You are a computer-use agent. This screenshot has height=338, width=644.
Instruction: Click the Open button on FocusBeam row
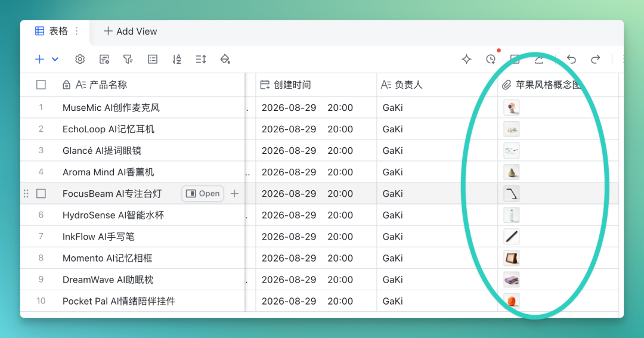(x=203, y=193)
